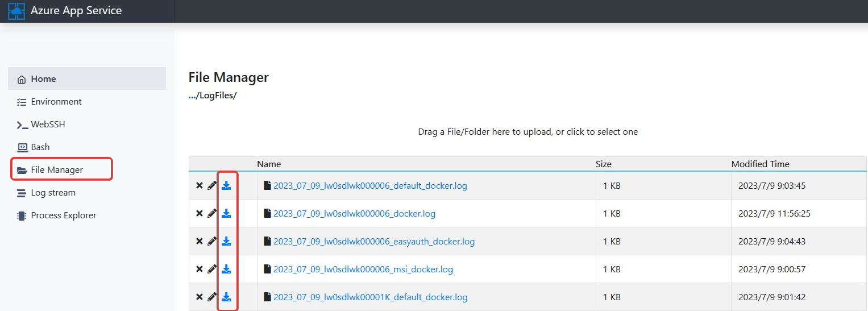Select Log stream in the sidebar

point(53,193)
